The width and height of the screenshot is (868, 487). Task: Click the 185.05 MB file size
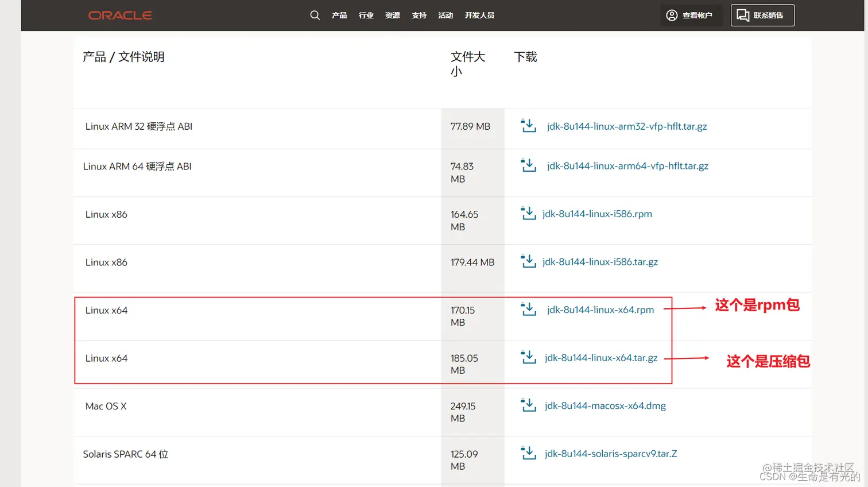[464, 364]
